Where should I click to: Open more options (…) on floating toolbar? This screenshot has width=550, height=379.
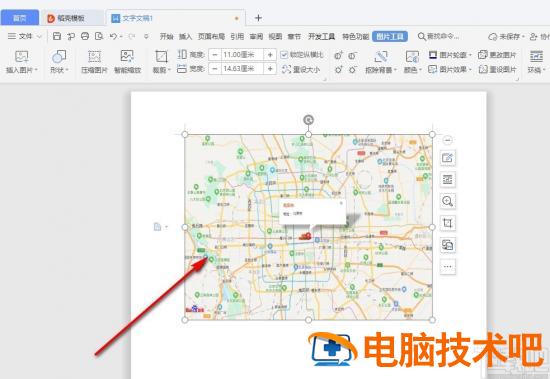tap(447, 267)
